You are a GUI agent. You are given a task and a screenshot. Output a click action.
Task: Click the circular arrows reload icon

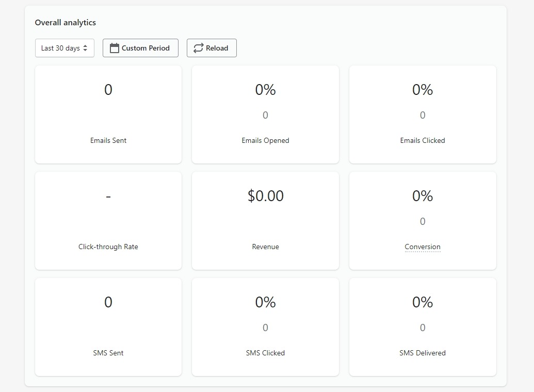coord(198,48)
